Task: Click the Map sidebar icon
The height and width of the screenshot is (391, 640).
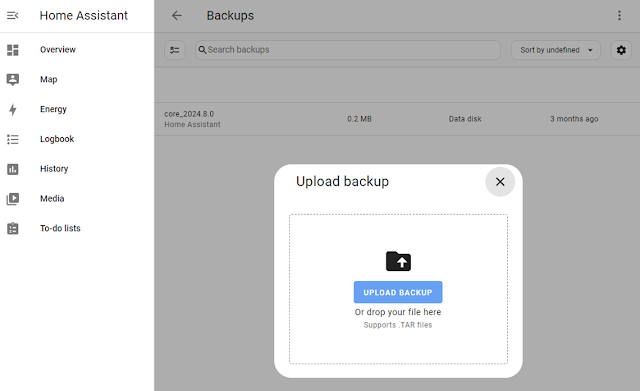Action: coord(13,80)
